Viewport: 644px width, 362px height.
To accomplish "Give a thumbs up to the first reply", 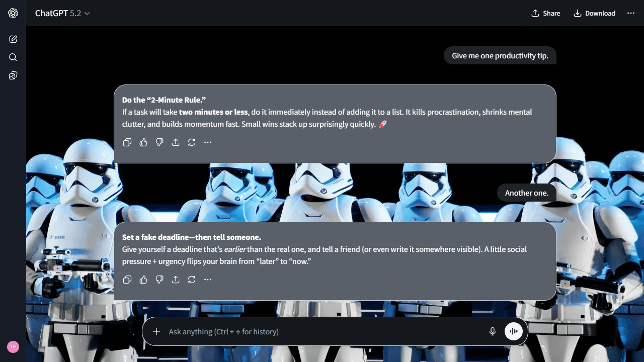I will pyautogui.click(x=143, y=142).
